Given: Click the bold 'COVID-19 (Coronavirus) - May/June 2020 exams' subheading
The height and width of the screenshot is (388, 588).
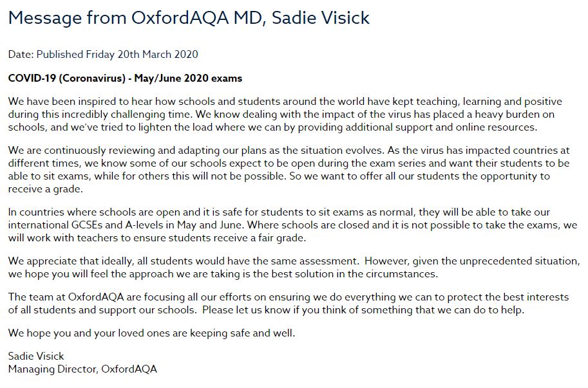Looking at the screenshot, I should click(125, 79).
